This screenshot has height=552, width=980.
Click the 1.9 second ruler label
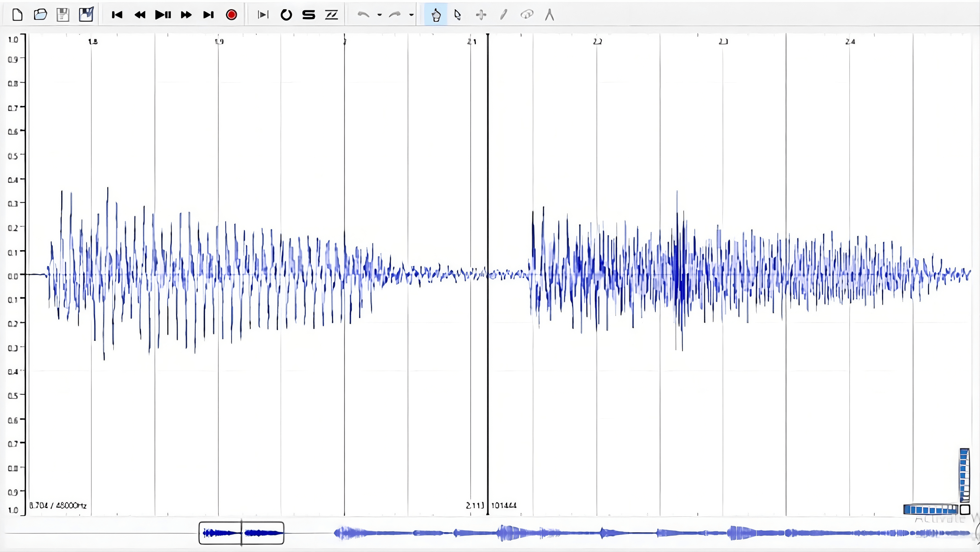(219, 41)
